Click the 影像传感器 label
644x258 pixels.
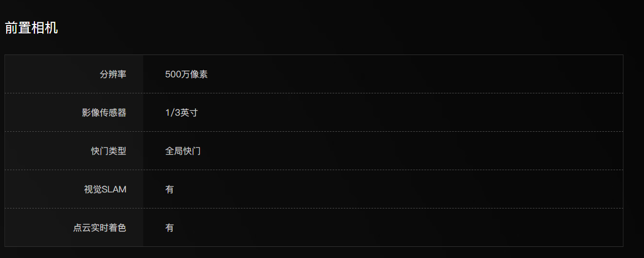[x=104, y=113]
